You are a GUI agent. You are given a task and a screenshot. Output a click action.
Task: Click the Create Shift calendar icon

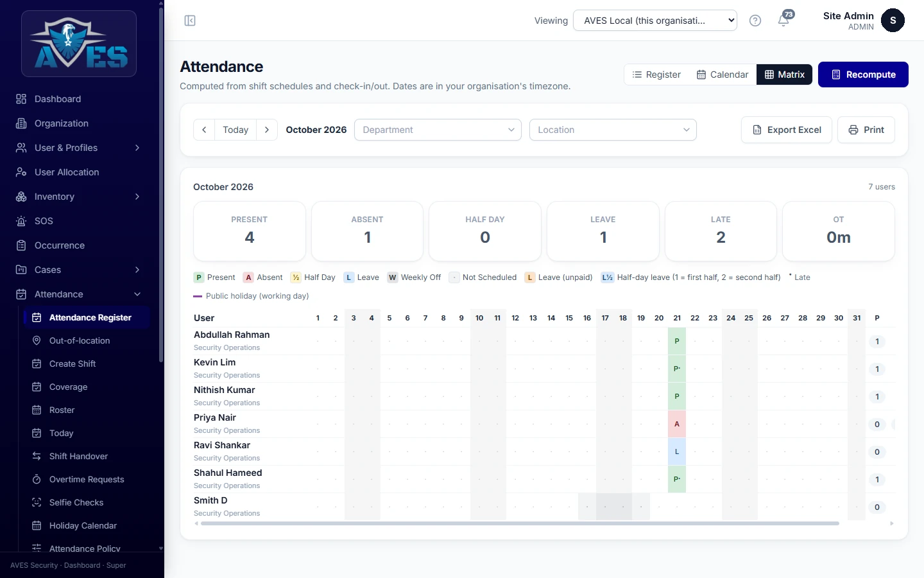pyautogui.click(x=37, y=363)
